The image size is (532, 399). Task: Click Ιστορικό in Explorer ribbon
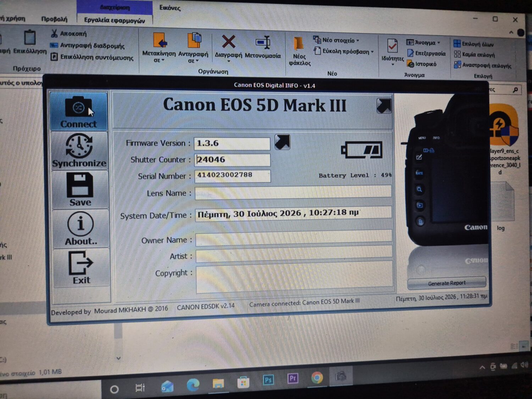pyautogui.click(x=422, y=64)
